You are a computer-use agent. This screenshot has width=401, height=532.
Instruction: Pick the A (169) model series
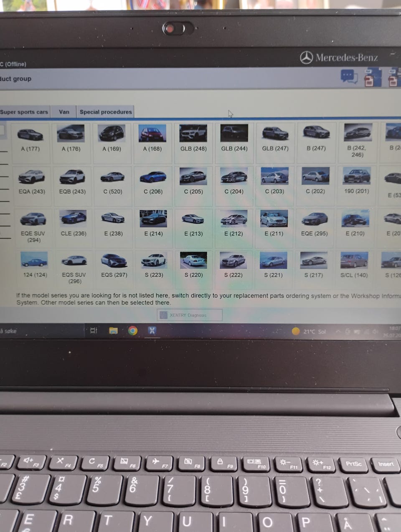point(112,142)
